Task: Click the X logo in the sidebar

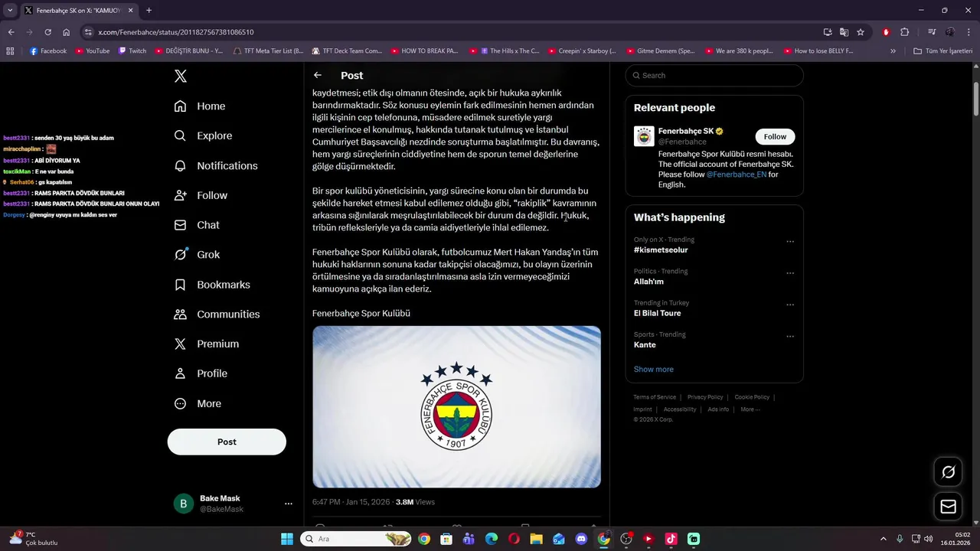Action: coord(181,76)
